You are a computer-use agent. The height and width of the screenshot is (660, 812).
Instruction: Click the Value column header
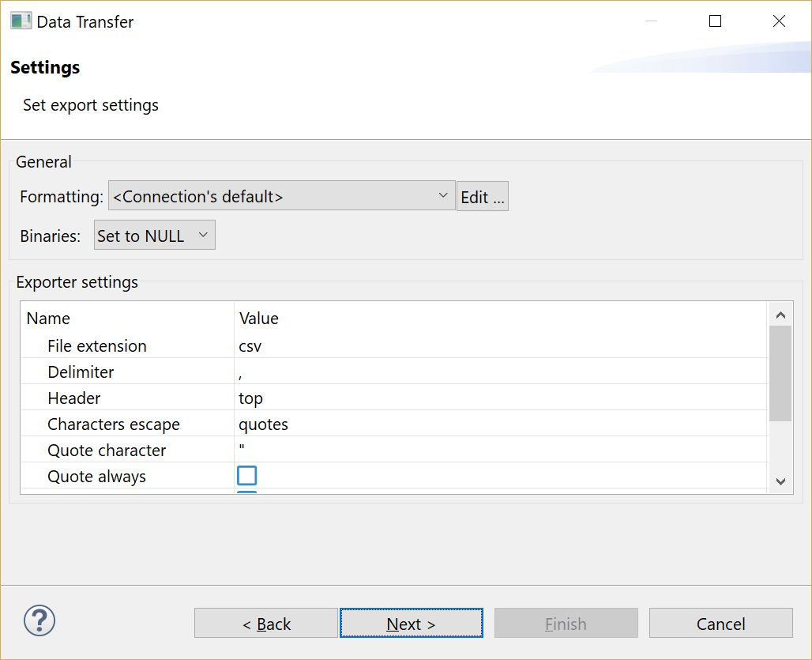tap(259, 318)
